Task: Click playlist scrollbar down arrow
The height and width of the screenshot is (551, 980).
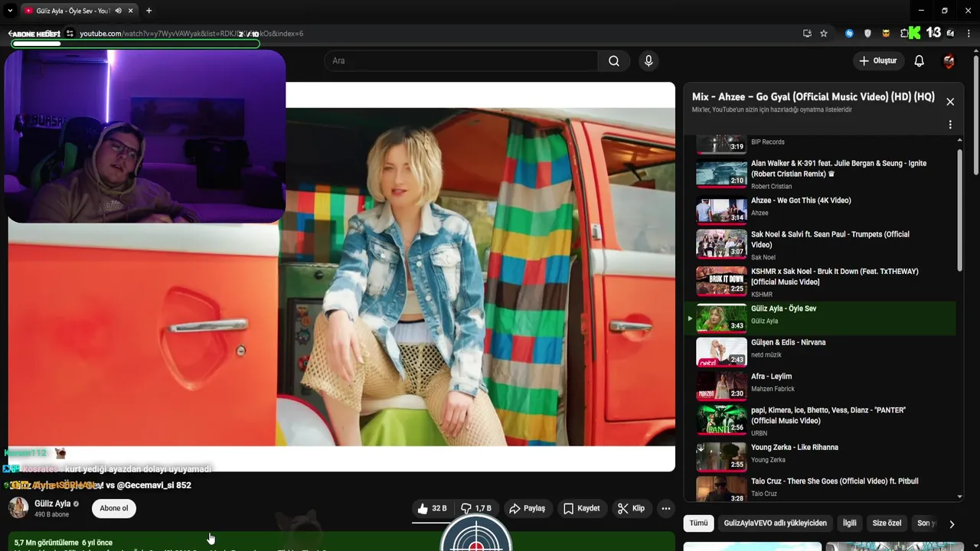Action: pos(960,497)
